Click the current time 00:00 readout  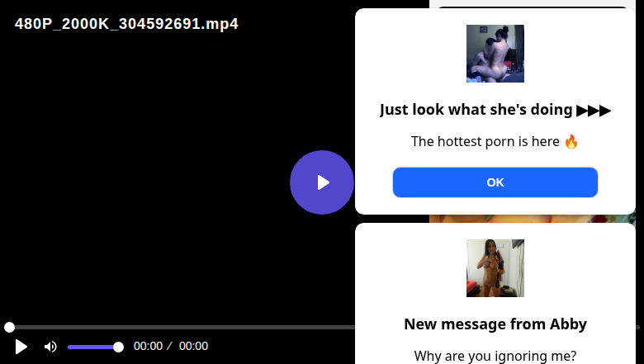(148, 347)
